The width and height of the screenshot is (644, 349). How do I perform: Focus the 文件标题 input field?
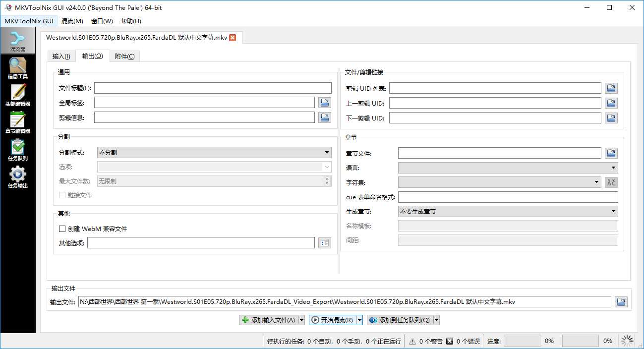tap(213, 88)
